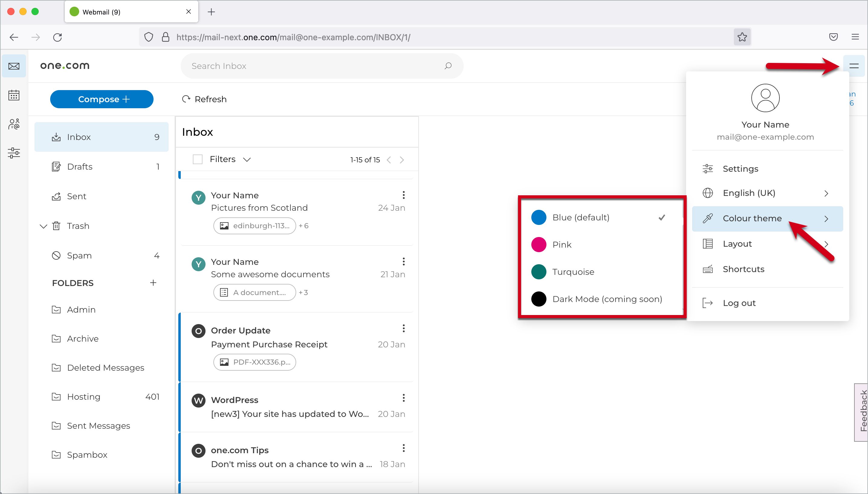Image resolution: width=868 pixels, height=494 pixels.
Task: Collapse the Trash folder chevron
Action: tap(44, 226)
